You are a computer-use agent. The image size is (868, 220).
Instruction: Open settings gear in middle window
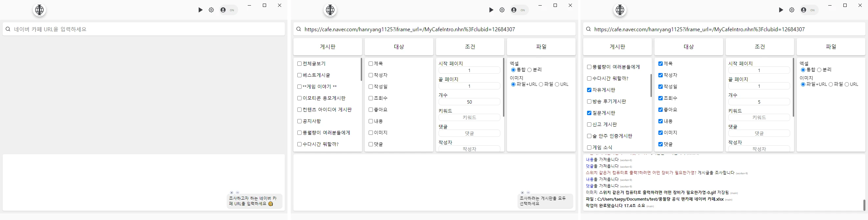pyautogui.click(x=502, y=10)
